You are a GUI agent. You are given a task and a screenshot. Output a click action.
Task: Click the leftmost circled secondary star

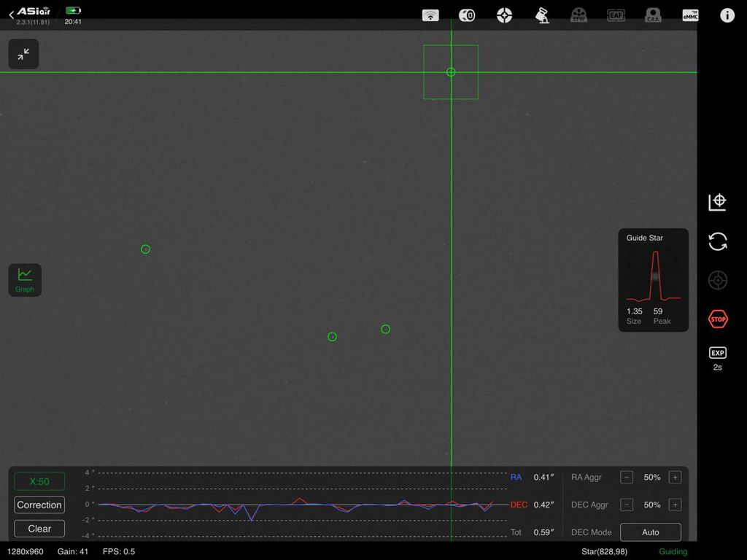(x=145, y=249)
